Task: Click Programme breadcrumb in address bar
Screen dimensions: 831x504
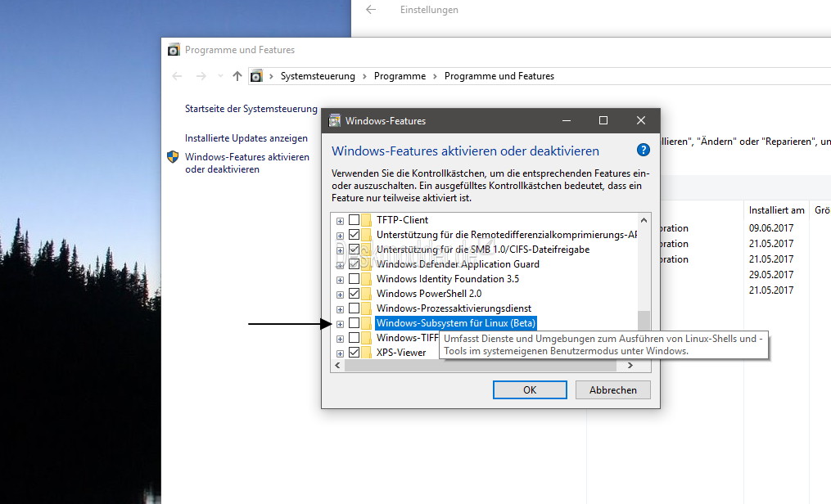Action: 400,76
